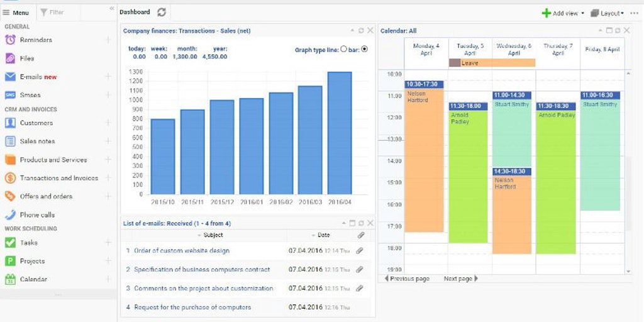The width and height of the screenshot is (644, 322).
Task: Switch to the Dashboard tab
Action: click(x=135, y=12)
